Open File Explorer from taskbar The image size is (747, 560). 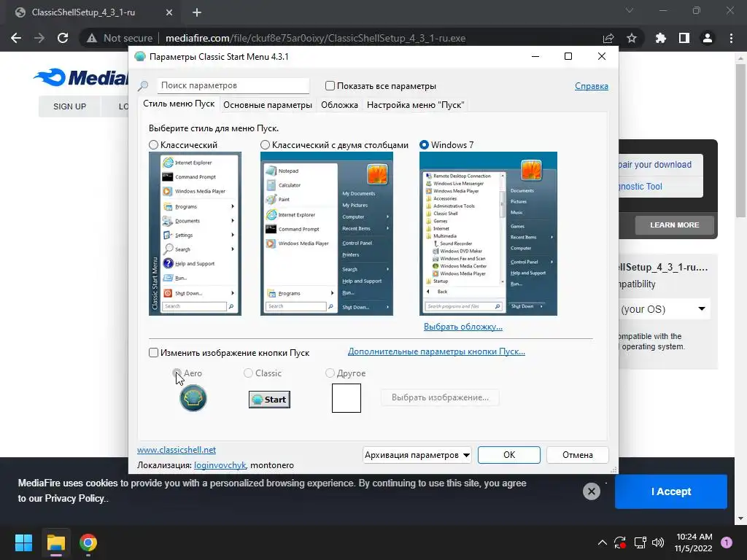click(55, 542)
